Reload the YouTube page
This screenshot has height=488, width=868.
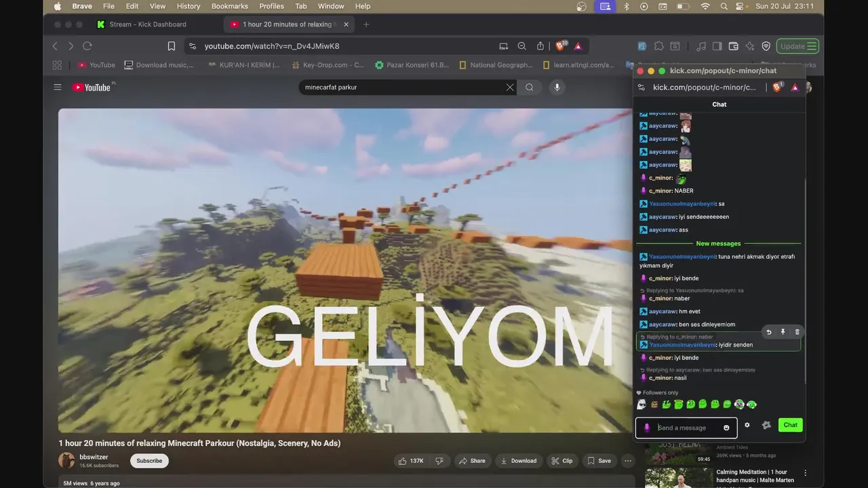tap(87, 46)
